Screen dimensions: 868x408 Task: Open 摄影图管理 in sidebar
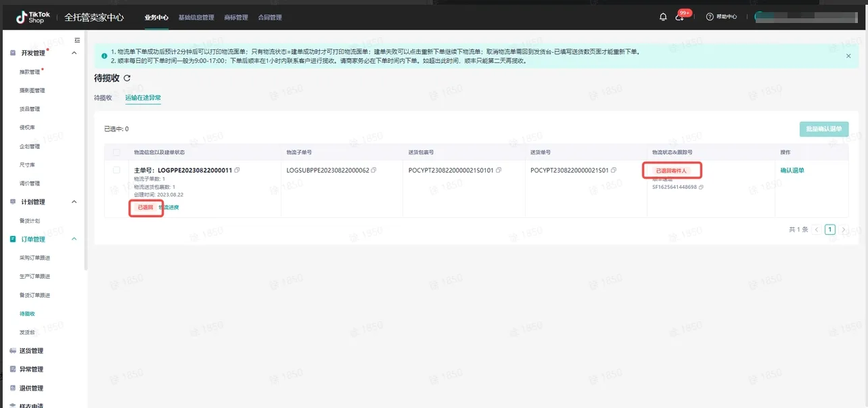32,90
